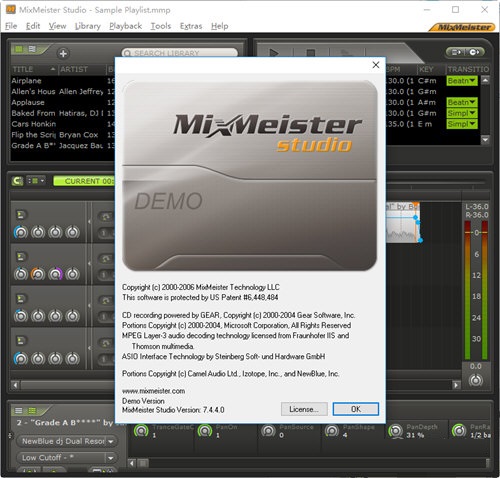This screenshot has height=478, width=500.
Task: Click second track's purple-ringed knob
Action: (x=55, y=274)
